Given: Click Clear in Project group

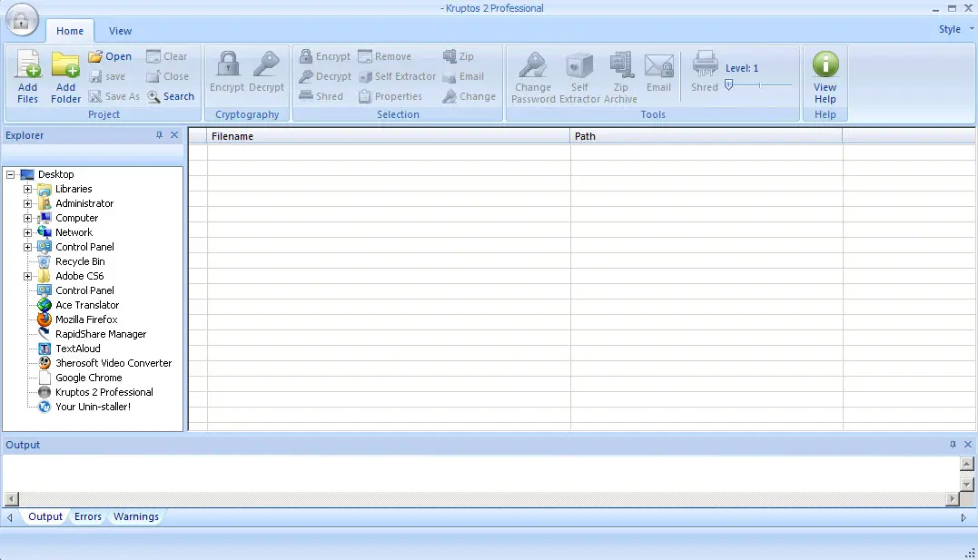Looking at the screenshot, I should coord(166,56).
